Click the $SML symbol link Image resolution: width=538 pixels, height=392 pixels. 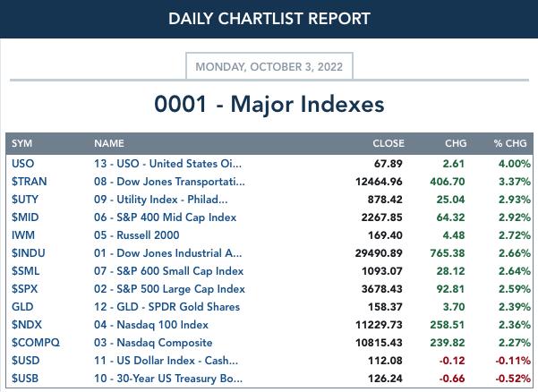25,271
